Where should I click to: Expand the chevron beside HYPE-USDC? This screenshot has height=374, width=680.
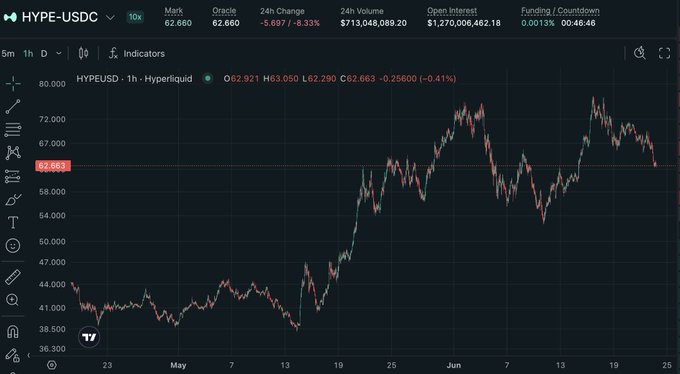(110, 18)
